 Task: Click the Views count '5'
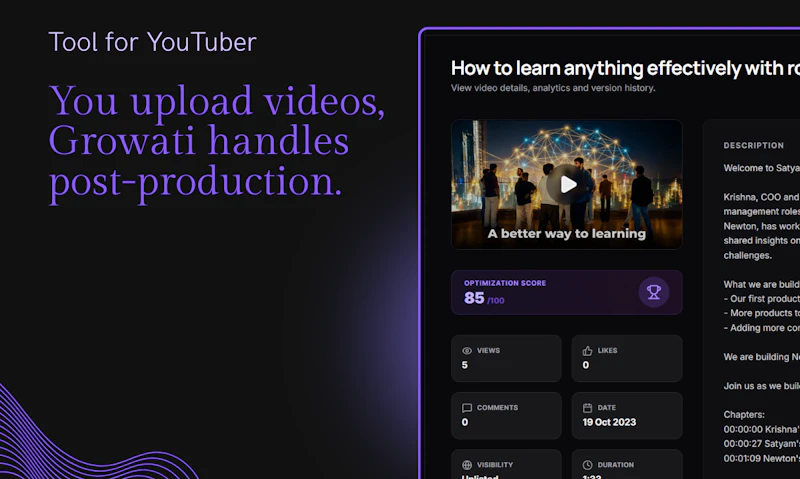464,365
